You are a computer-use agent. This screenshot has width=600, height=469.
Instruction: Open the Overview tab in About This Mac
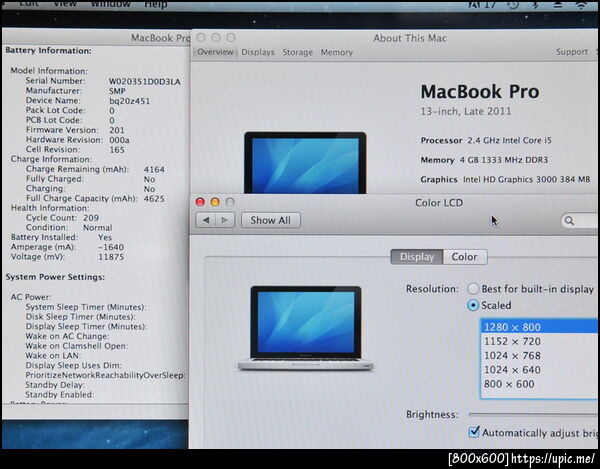215,52
